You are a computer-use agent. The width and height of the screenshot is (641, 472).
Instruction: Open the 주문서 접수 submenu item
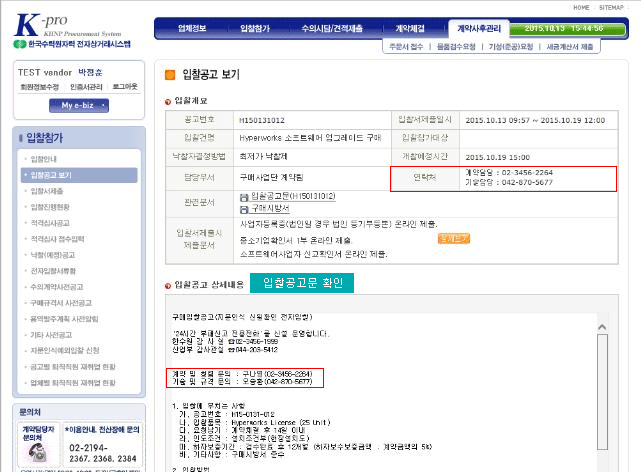coord(406,47)
